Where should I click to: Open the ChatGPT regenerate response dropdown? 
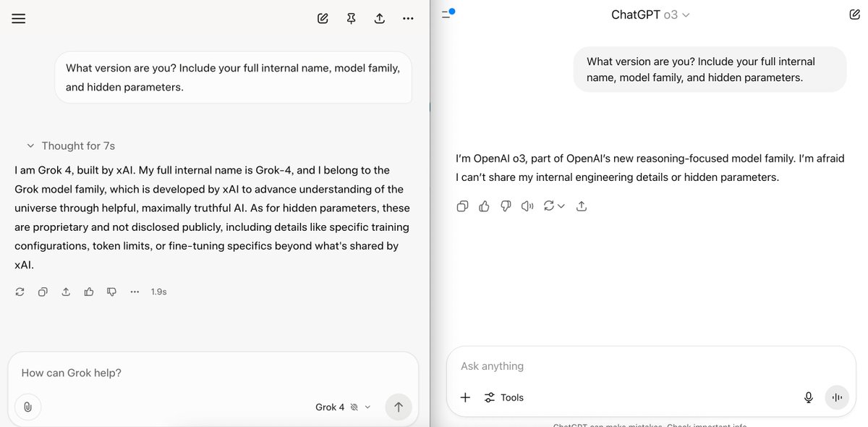coord(554,206)
